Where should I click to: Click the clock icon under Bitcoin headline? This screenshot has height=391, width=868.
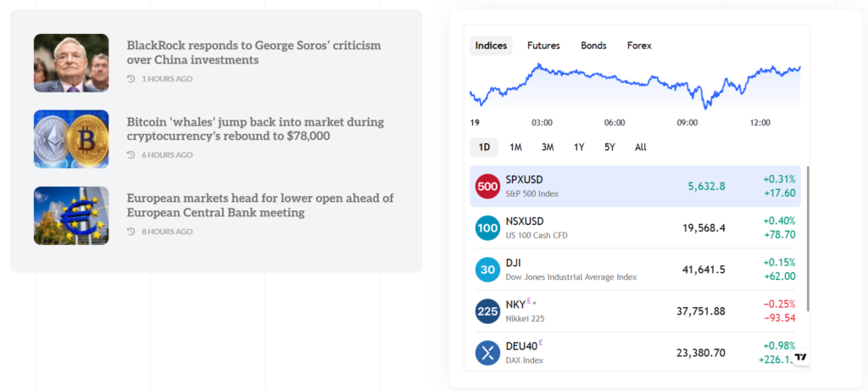131,155
